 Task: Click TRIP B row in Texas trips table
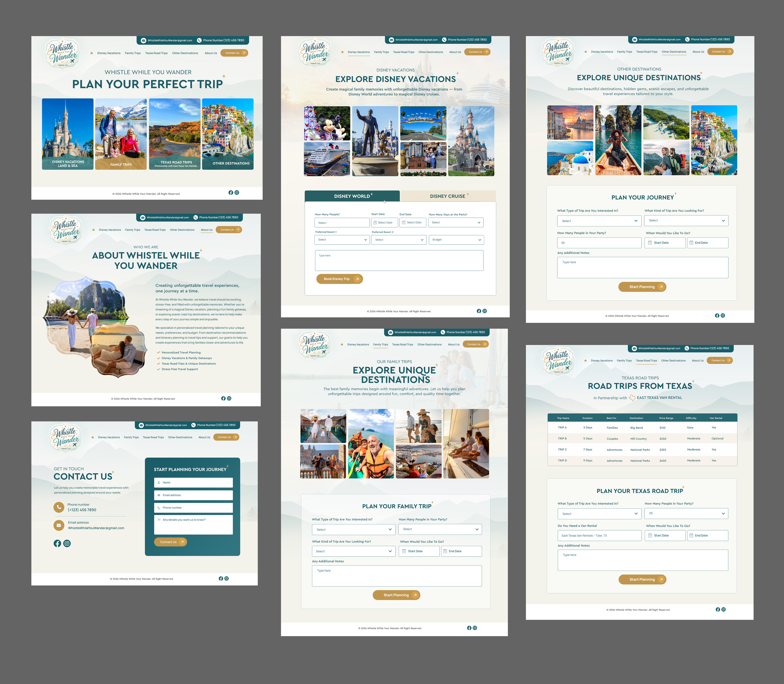pyautogui.click(x=642, y=439)
